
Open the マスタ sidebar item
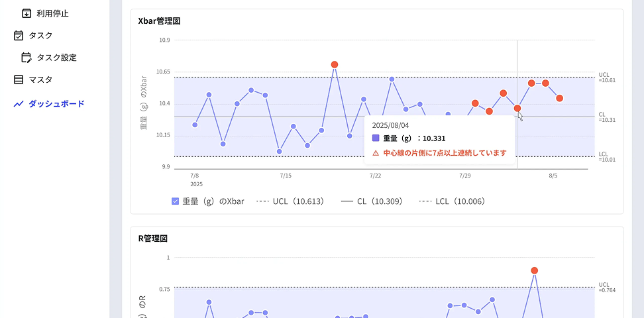coord(40,79)
